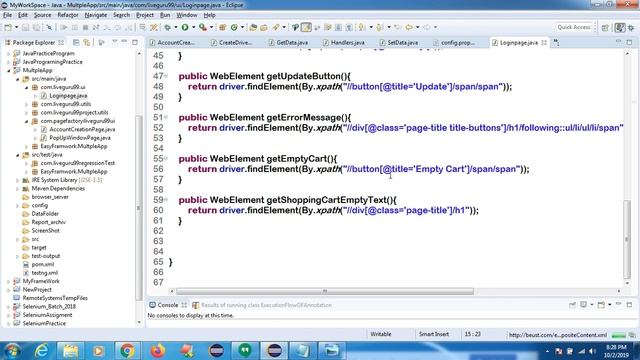Collapse the src/main/java folder
640x360 pixels.
coord(18,79)
